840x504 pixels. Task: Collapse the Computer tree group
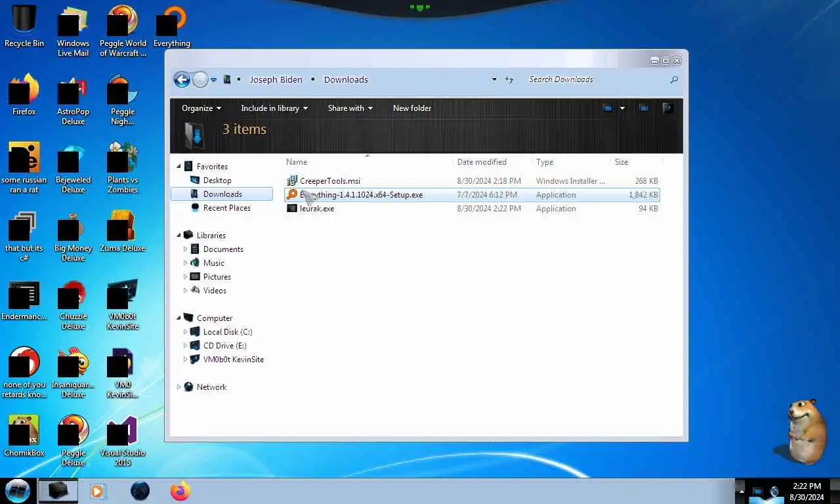coord(178,318)
